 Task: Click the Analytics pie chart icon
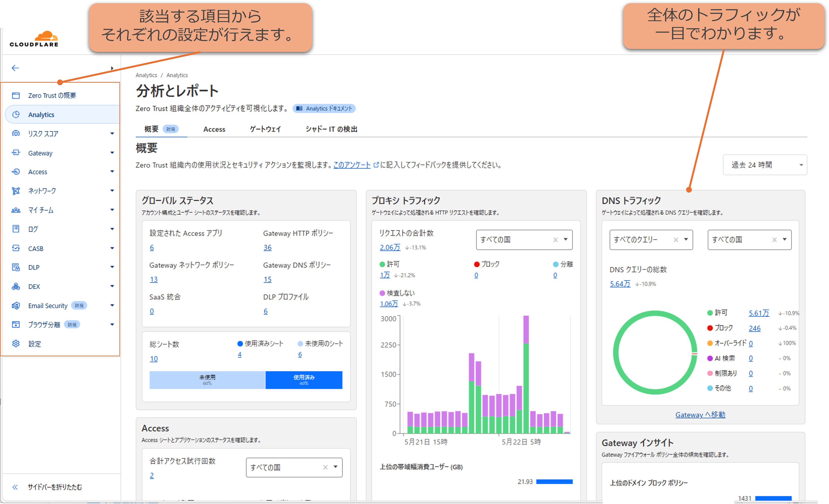click(x=16, y=115)
